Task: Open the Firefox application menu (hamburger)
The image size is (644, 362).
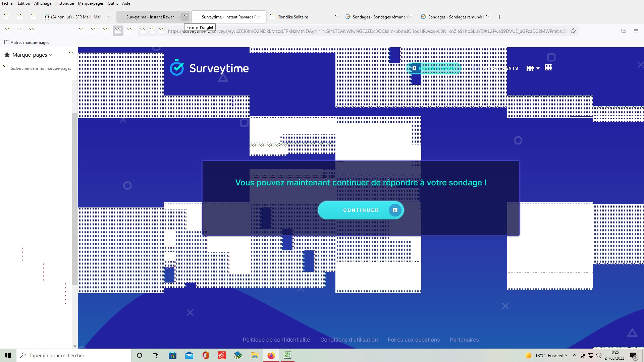Action: click(x=636, y=31)
